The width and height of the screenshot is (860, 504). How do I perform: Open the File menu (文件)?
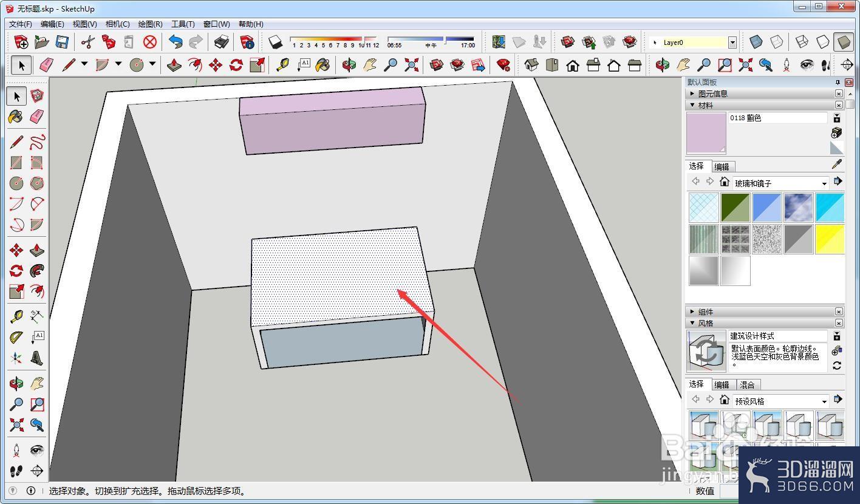(x=20, y=24)
